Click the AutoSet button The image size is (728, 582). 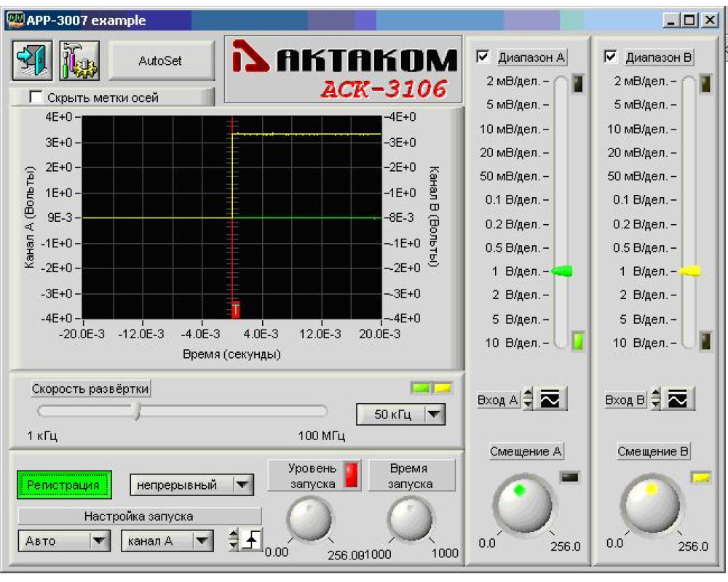[x=161, y=61]
